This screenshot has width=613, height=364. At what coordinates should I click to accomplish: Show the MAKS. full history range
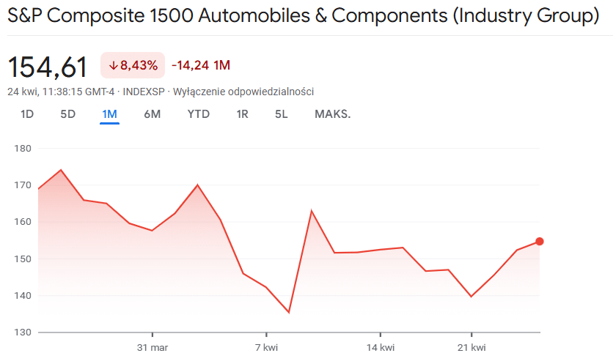332,114
